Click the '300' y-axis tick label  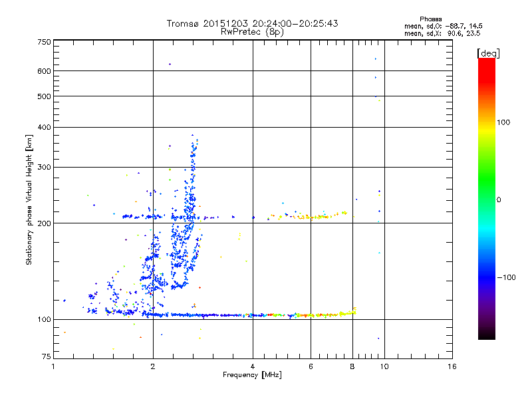[44, 168]
